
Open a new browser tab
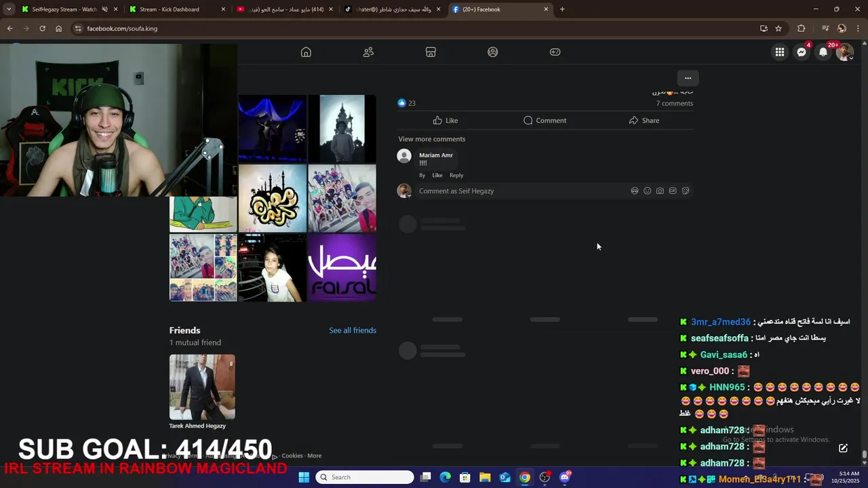562,9
